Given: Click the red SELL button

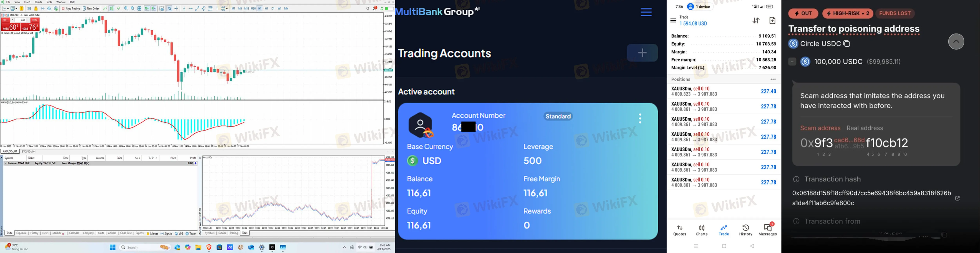Looking at the screenshot, I should pyautogui.click(x=5, y=20).
